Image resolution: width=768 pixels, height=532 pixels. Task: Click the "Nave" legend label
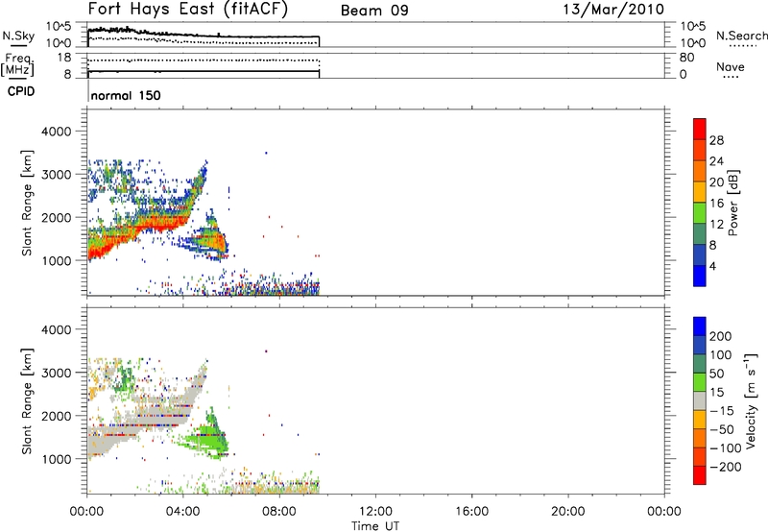tap(731, 66)
